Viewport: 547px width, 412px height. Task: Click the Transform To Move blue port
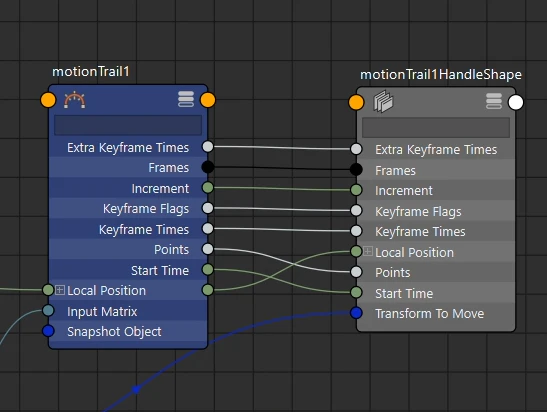click(356, 313)
